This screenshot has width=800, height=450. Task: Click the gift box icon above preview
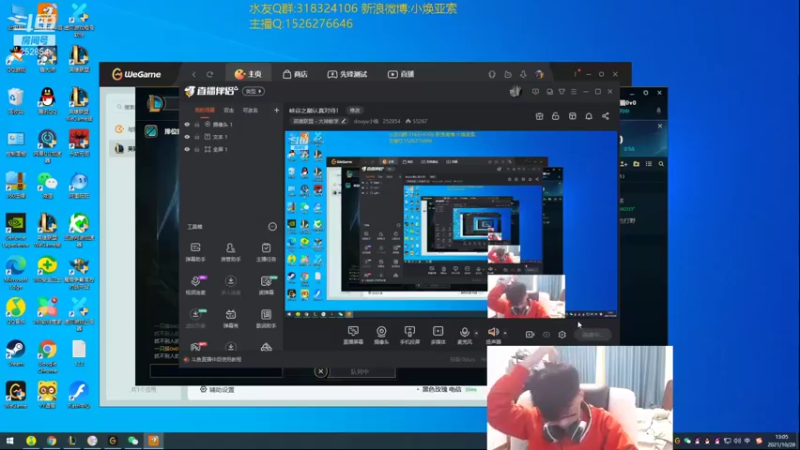click(x=539, y=116)
